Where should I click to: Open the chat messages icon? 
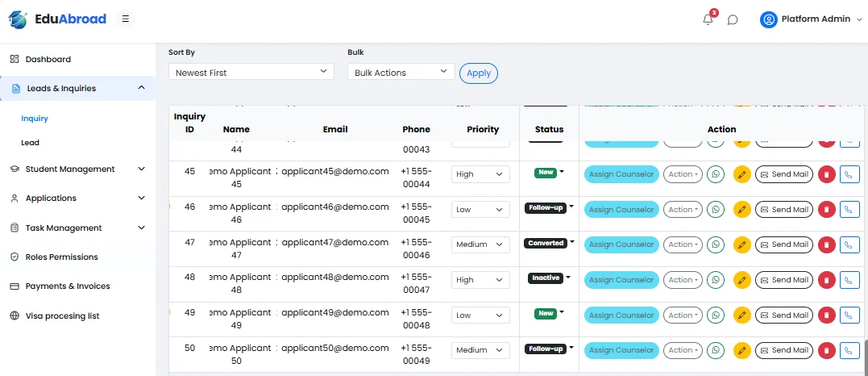click(733, 20)
